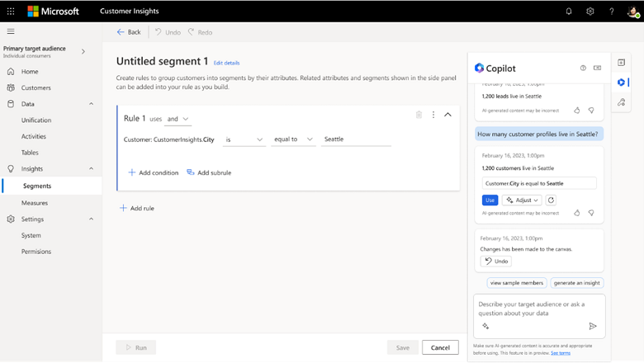Click 'Customer.City is equal to Seattle' query box
The width and height of the screenshot is (644, 363).
pos(539,183)
